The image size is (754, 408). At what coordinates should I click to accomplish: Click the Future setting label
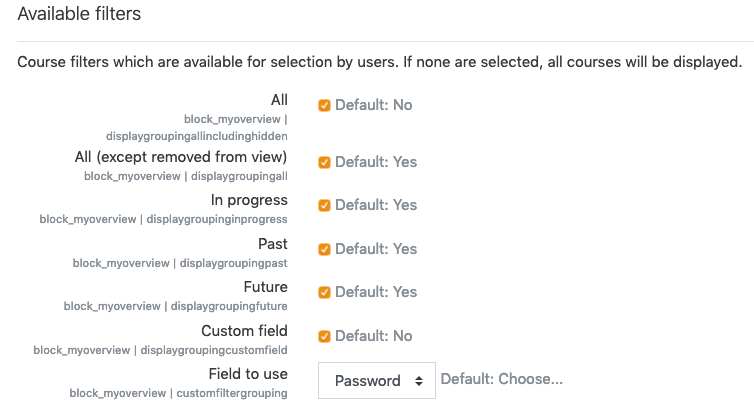pos(265,287)
